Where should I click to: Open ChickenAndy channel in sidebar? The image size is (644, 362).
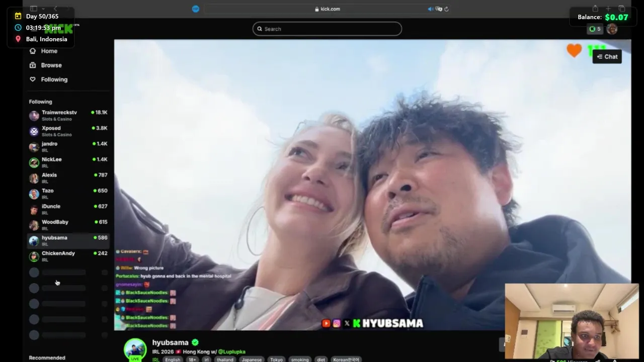(x=68, y=256)
